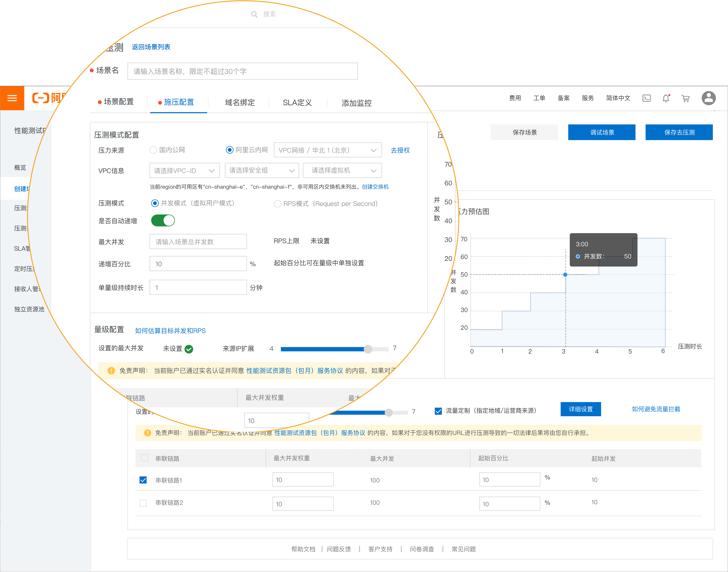728x572 pixels.
Task: Check the 串联链路2 checkbox
Action: (x=143, y=503)
